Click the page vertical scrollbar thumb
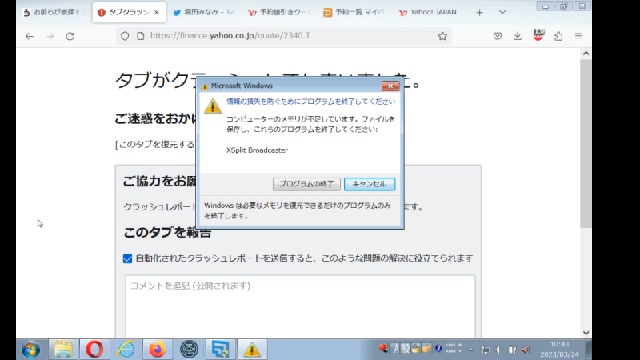640x360 pixels. [586, 143]
